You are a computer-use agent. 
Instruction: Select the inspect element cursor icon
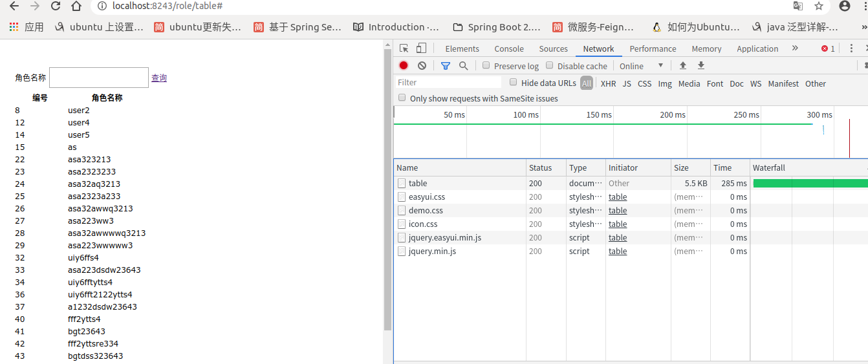[404, 48]
